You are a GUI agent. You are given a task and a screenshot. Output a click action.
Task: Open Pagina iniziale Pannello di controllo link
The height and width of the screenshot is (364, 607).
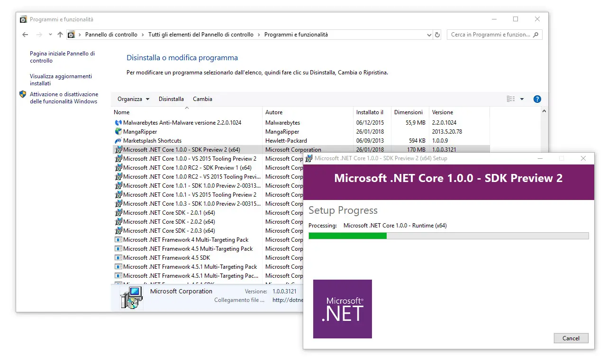(x=62, y=57)
